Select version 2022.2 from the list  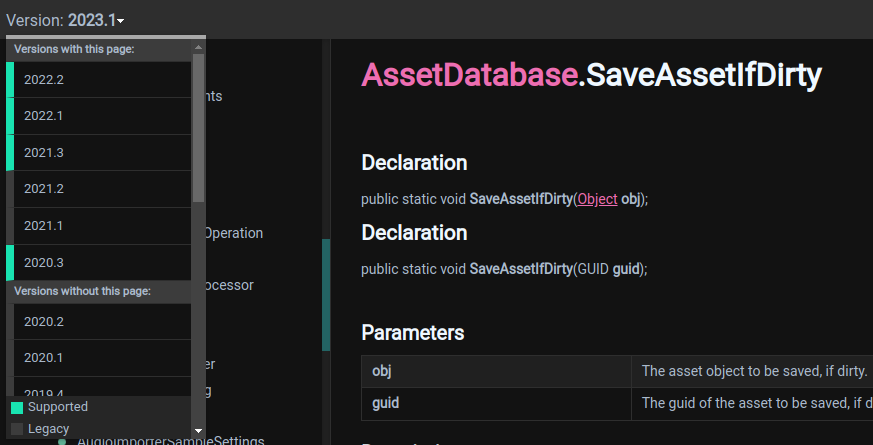[44, 79]
